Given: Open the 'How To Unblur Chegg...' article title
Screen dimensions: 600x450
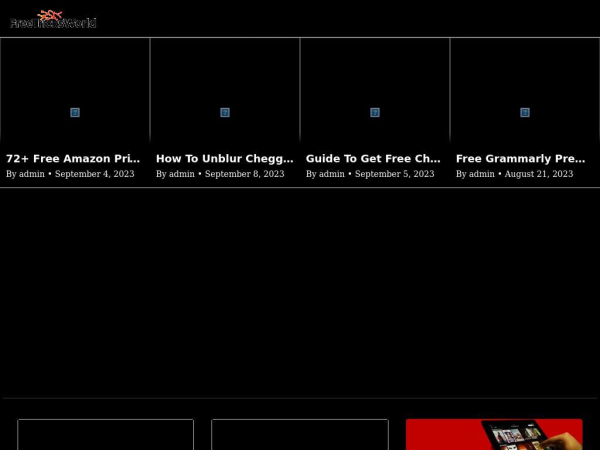Looking at the screenshot, I should 224,158.
